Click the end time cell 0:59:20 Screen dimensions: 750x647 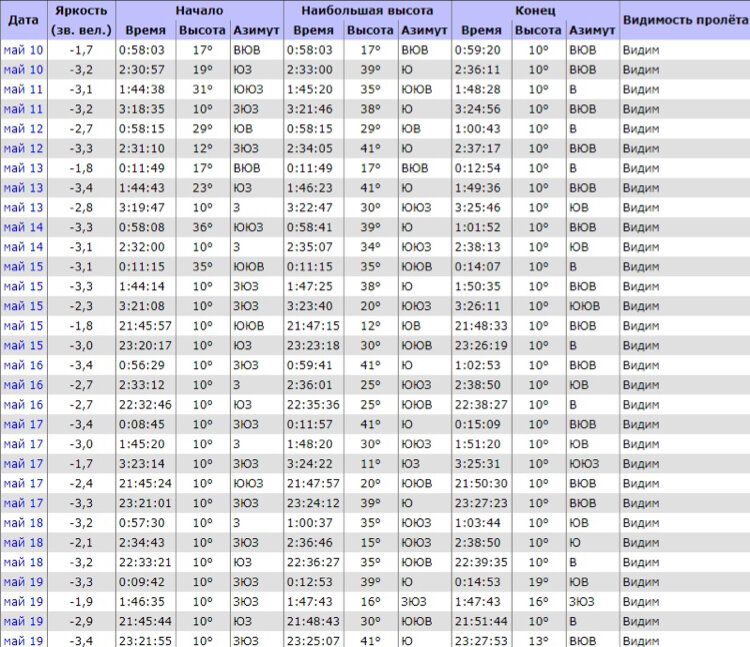[481, 50]
